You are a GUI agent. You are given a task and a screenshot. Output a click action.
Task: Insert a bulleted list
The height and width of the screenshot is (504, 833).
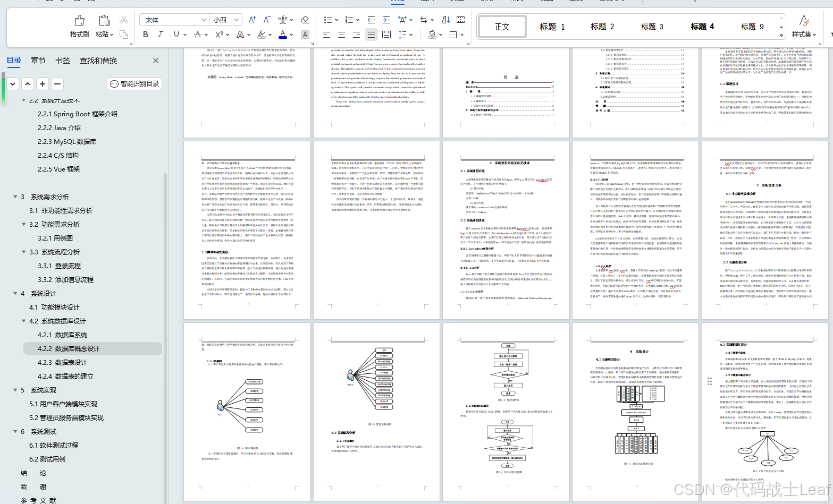(328, 20)
